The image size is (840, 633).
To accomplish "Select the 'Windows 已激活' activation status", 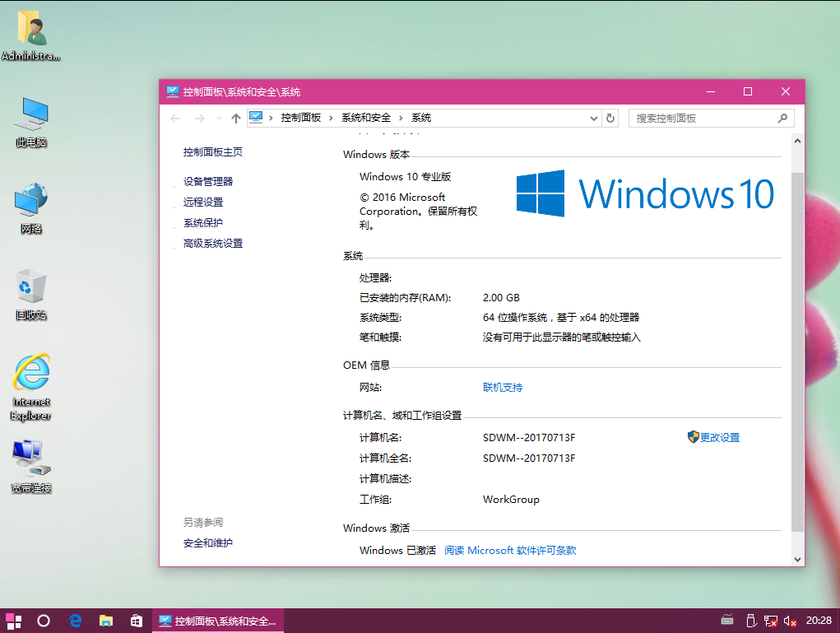I will coord(397,551).
